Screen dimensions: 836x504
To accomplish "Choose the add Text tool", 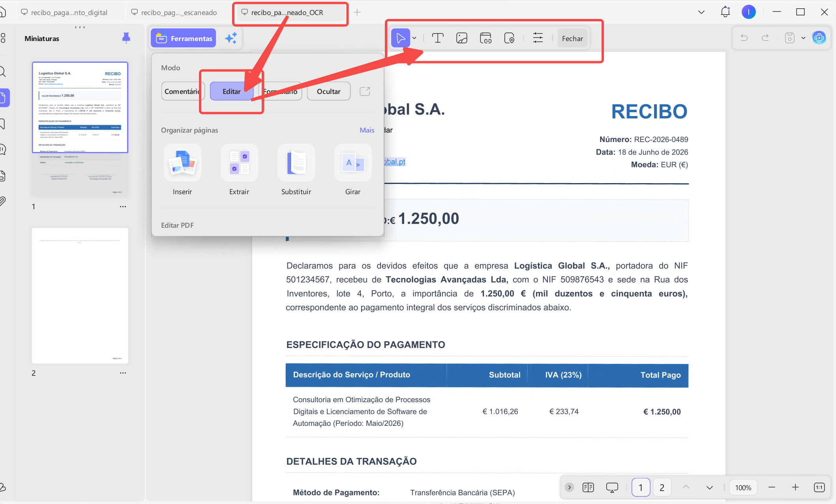I will coord(438,38).
